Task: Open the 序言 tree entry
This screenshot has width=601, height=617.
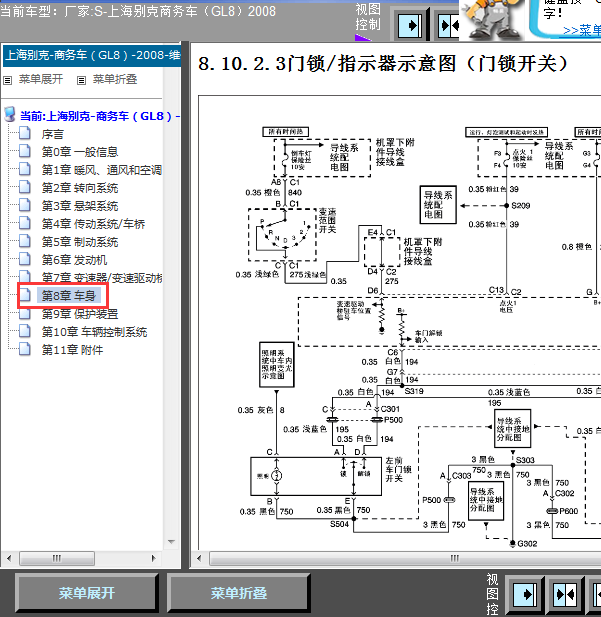Action: [x=52, y=134]
